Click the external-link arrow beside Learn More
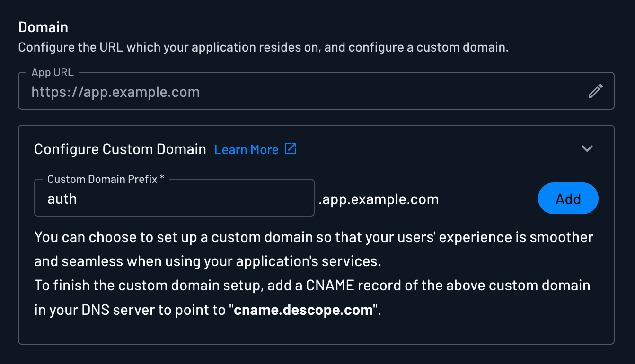Viewport: 635px width, 364px height. tap(291, 148)
